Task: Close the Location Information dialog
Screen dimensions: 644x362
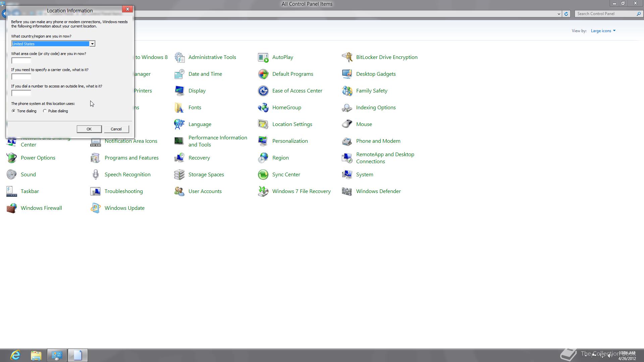Action: pos(127,9)
